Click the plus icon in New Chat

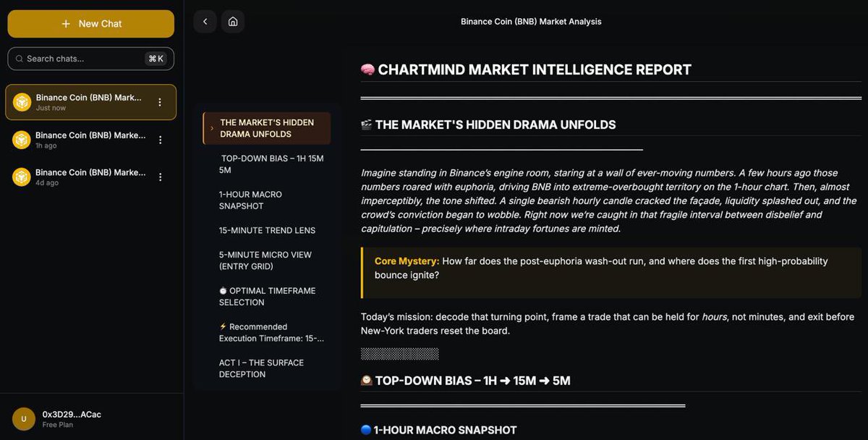pos(66,24)
